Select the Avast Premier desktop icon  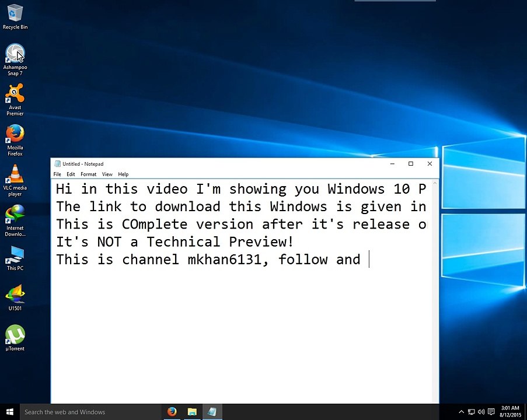pos(15,100)
